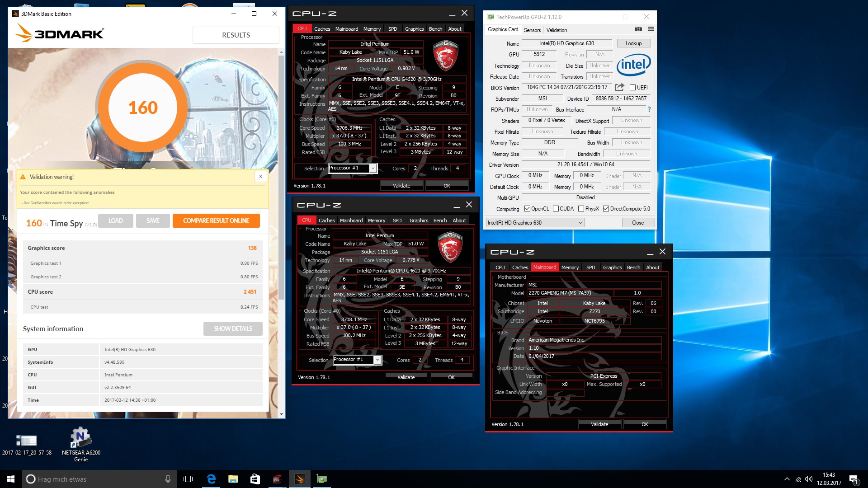Screen dimensions: 868x488
Task: Click the validation warning triangle icon
Action: [x=23, y=177]
